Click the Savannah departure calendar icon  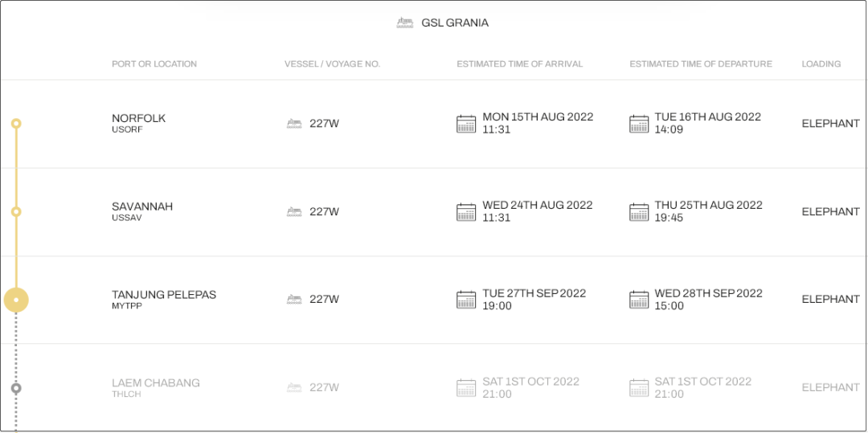click(639, 212)
